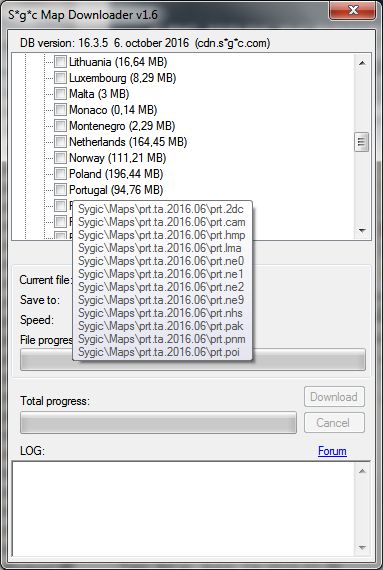This screenshot has width=383, height=570.
Task: Click the Monaco (0,14 MB) label
Action: point(113,110)
